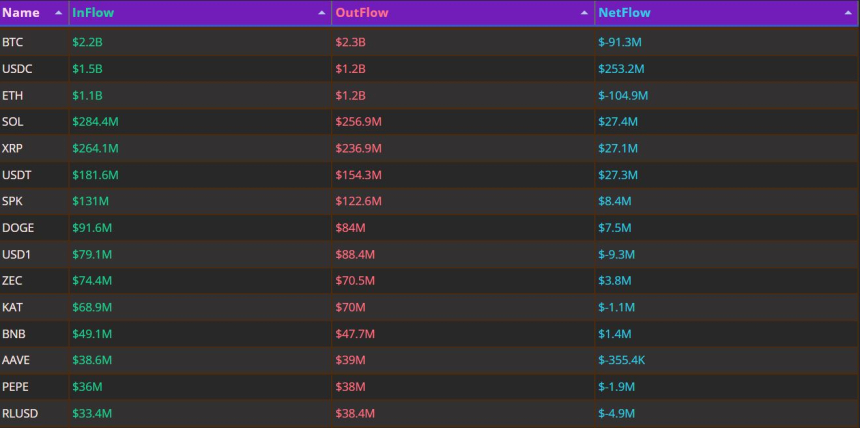Click the PEPE token name
Viewport: 860px width, 428px height.
[15, 387]
